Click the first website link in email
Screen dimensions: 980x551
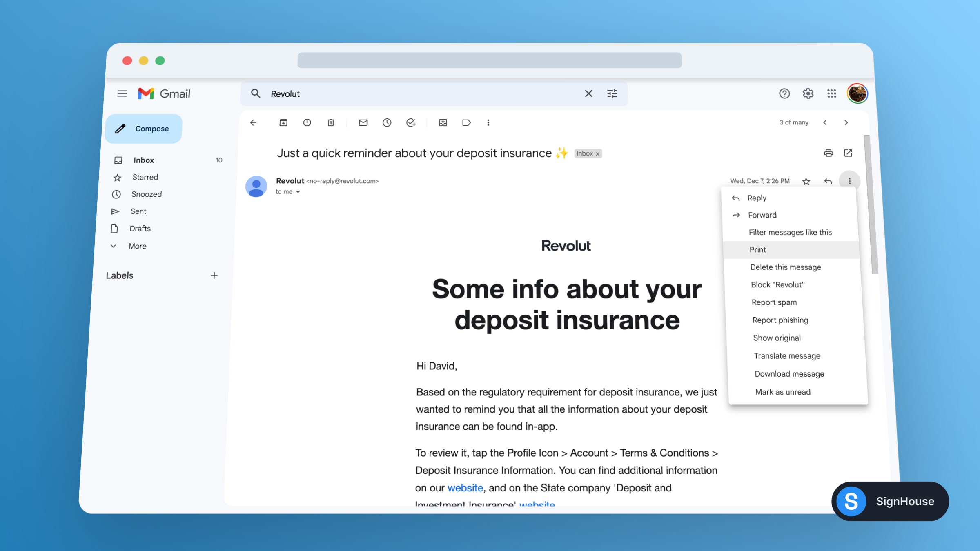(465, 488)
